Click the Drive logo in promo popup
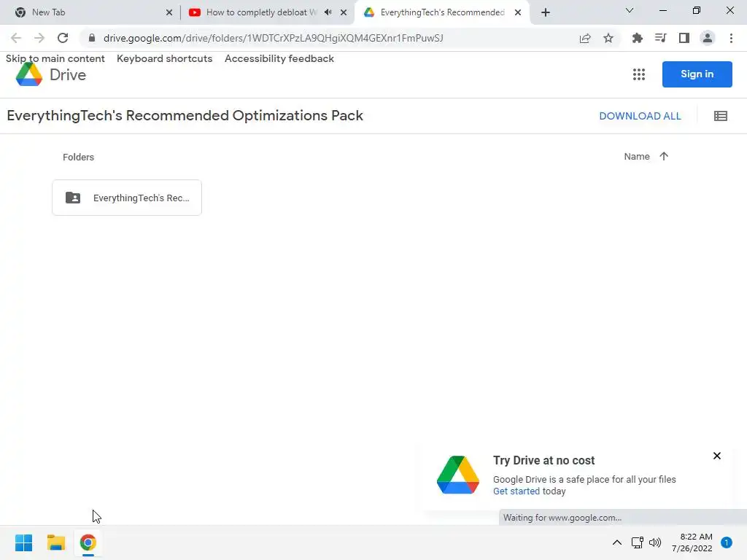 click(x=458, y=475)
